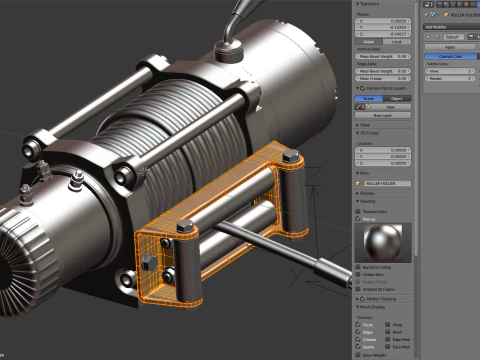This screenshot has width=480, height=360.
Task: Select Scene grease pencil source
Action: [x=368, y=98]
